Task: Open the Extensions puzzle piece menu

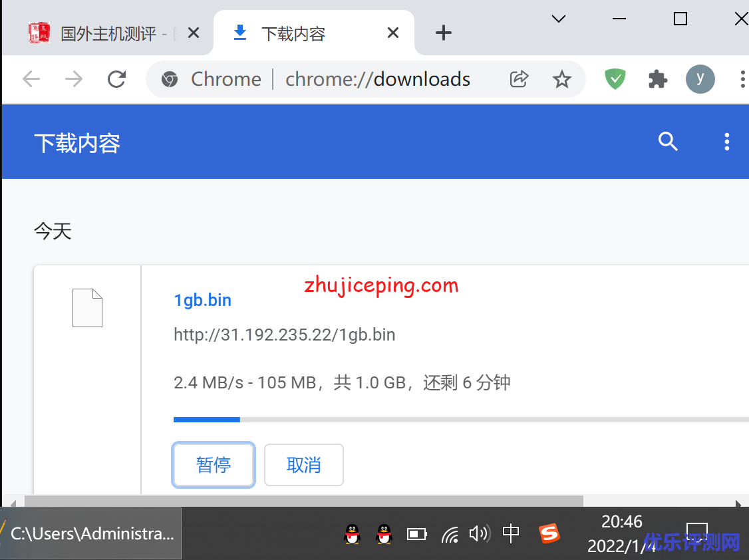Action: tap(657, 80)
